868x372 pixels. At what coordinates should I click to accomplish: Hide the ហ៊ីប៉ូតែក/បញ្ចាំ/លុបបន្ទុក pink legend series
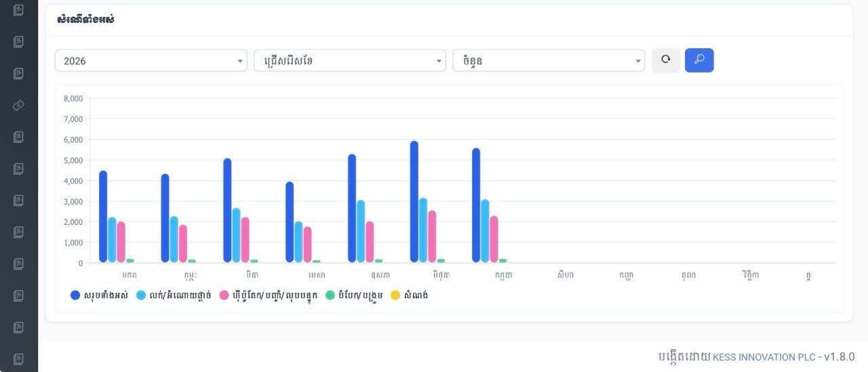(269, 295)
